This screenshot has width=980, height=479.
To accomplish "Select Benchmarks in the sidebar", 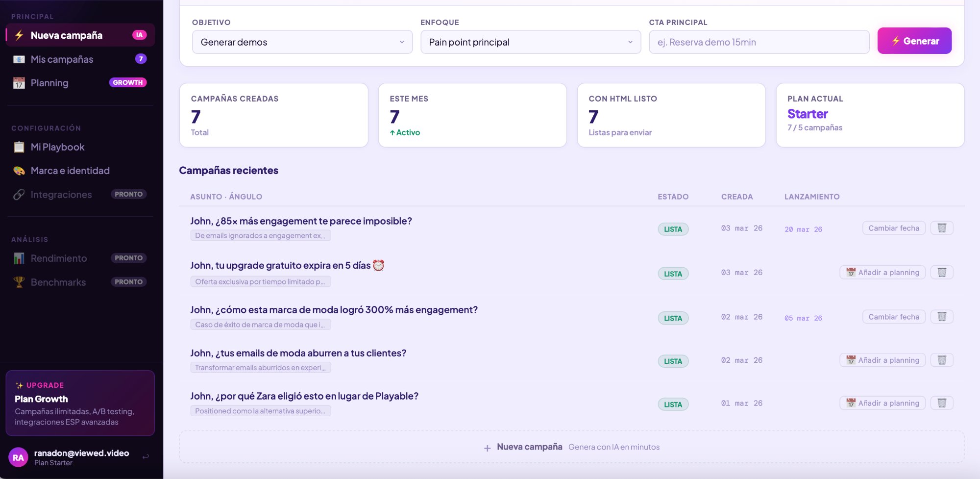I will pyautogui.click(x=80, y=282).
